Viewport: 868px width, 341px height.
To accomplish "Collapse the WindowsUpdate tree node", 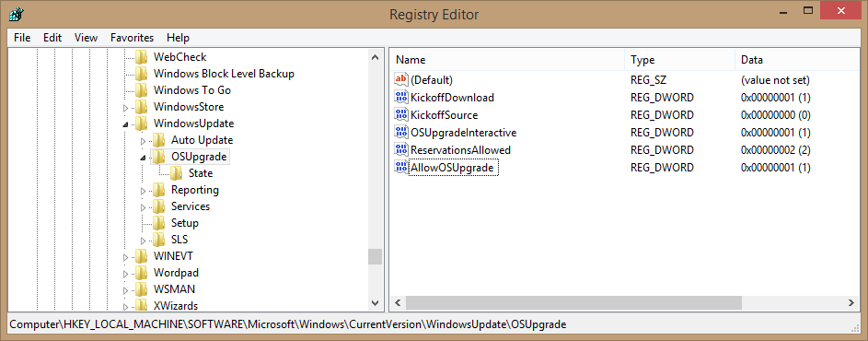I will point(126,124).
